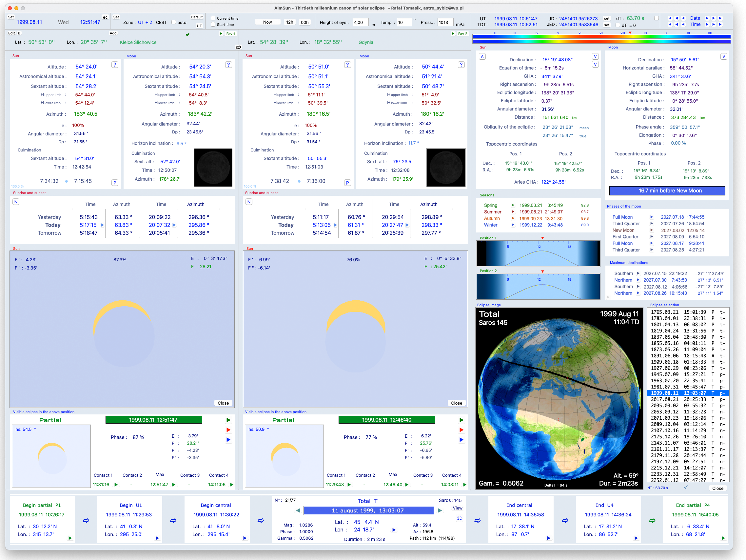The width and height of the screenshot is (746, 560).
Task: Click the set button beside JD value
Action: coord(607,19)
